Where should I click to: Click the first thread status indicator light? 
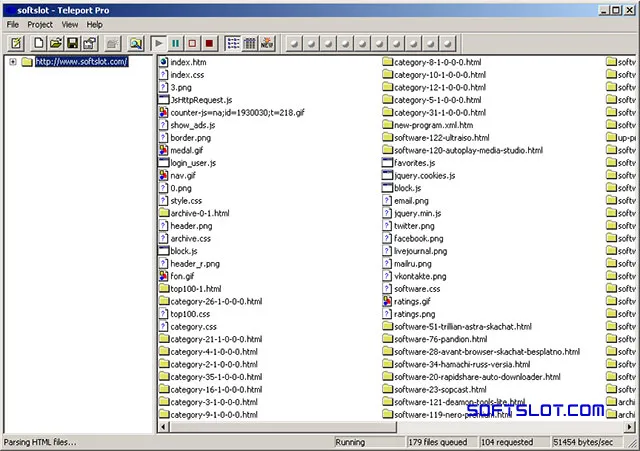[295, 43]
